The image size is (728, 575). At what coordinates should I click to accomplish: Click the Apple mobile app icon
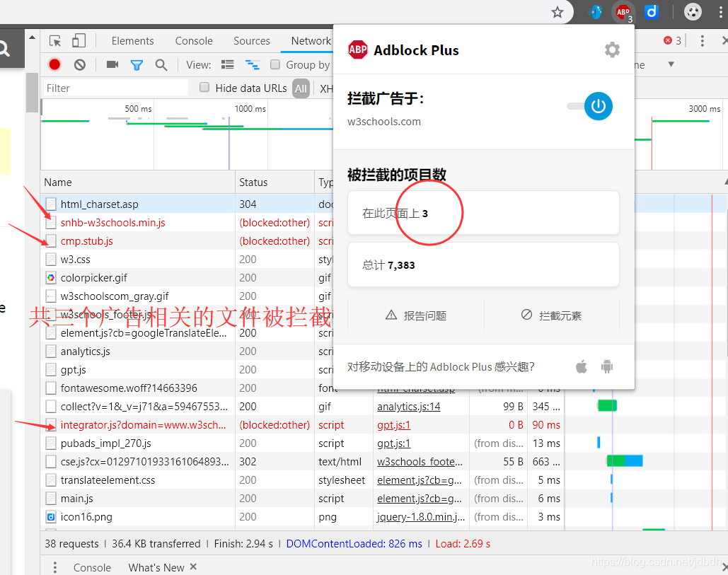(582, 366)
